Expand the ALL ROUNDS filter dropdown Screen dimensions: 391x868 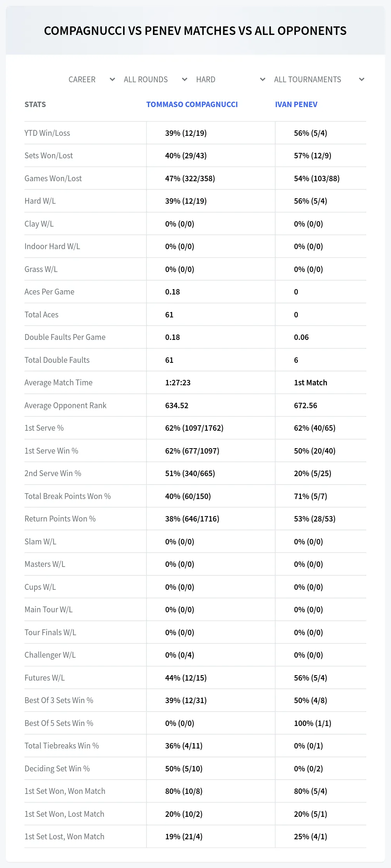click(155, 80)
